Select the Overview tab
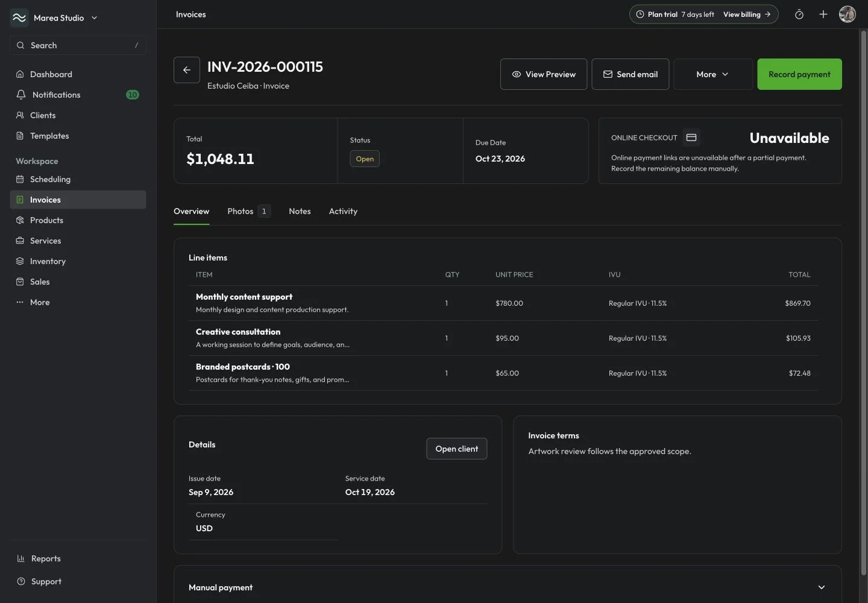Viewport: 868px width, 603px height. tap(191, 211)
